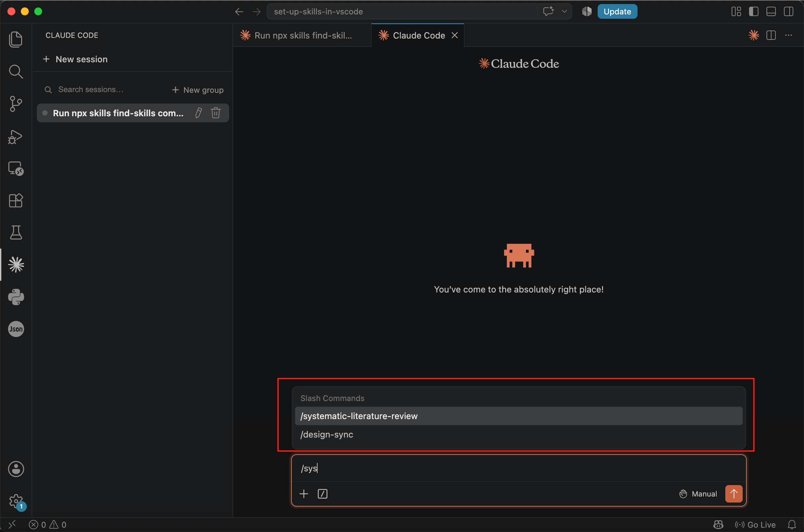Click the pencil rename icon on the session
The height and width of the screenshot is (532, 804).
(x=198, y=113)
